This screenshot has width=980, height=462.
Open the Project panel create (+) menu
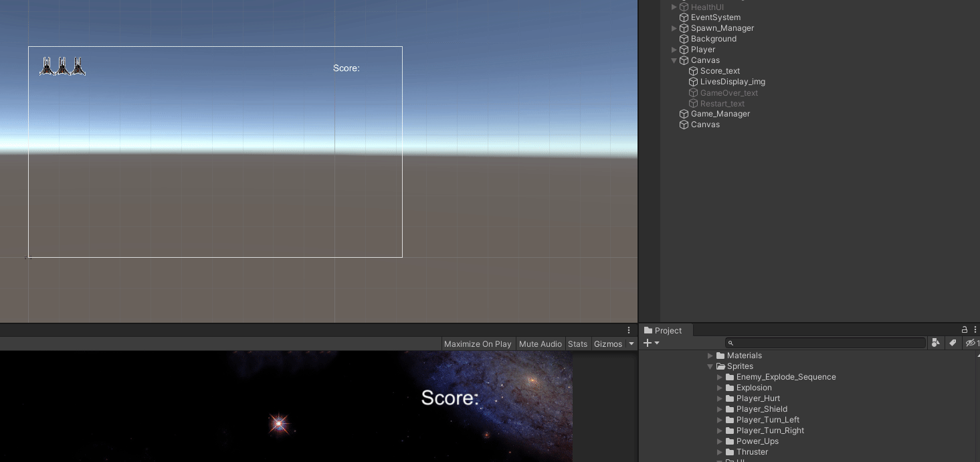tap(648, 343)
